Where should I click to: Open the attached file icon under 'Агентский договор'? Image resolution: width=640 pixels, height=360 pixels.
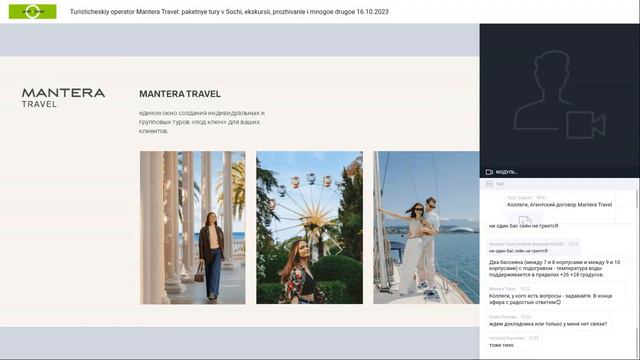point(524,219)
